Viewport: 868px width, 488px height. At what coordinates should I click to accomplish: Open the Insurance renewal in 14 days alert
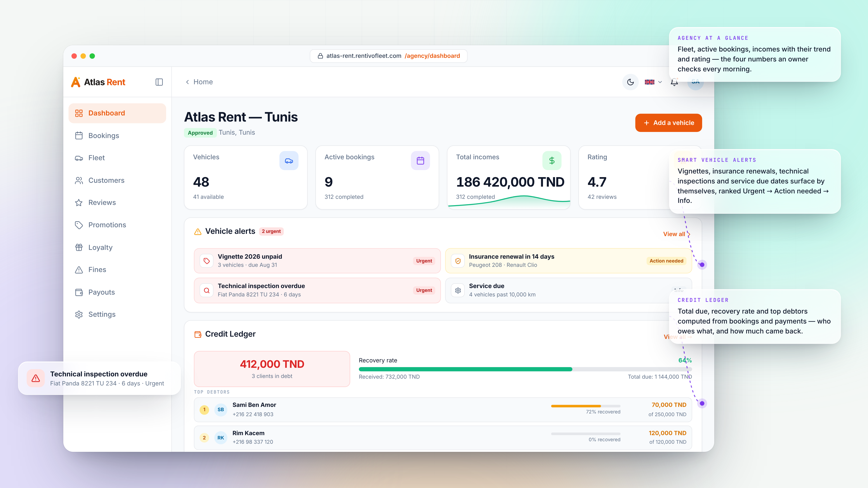(568, 261)
